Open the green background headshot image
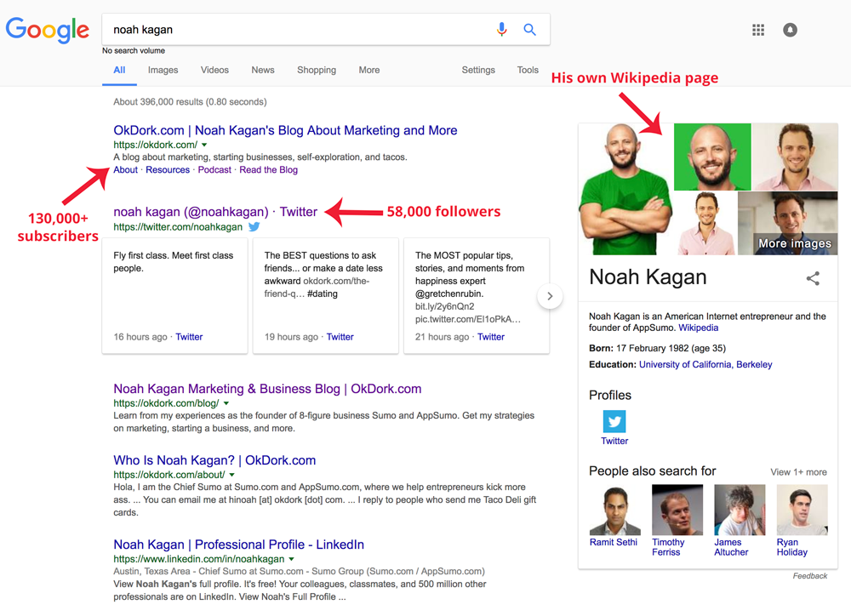 tap(712, 157)
